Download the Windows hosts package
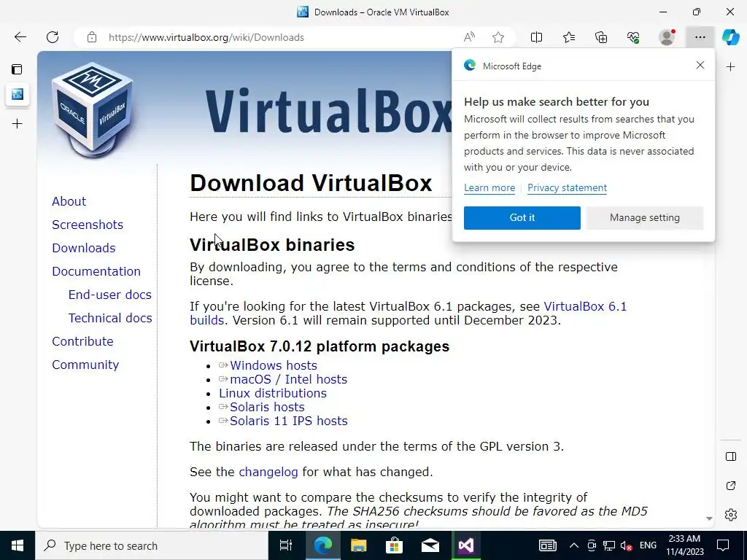This screenshot has width=747, height=560. [x=274, y=365]
